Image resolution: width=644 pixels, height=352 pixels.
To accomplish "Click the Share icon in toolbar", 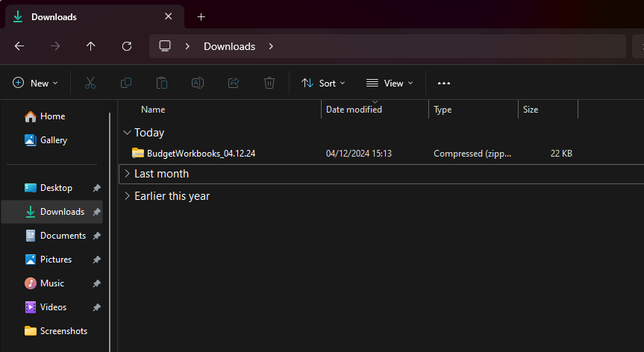I will tap(234, 83).
